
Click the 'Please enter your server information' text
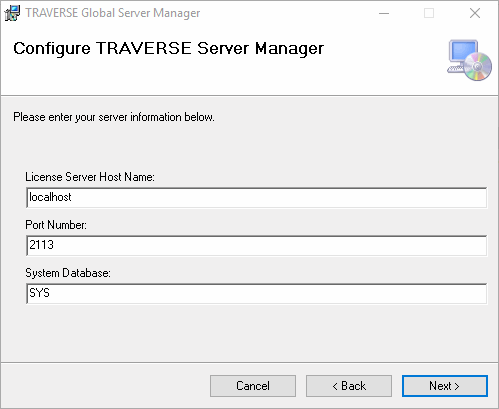114,117
